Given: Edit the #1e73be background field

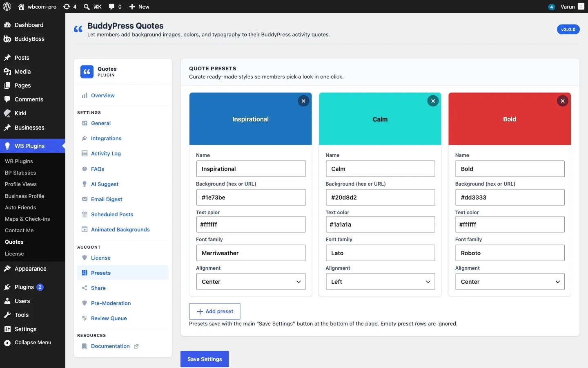Looking at the screenshot, I should 251,197.
